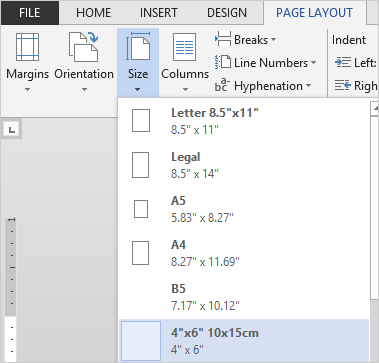
Task: Click the ruler tab selector button
Action: (x=12, y=130)
